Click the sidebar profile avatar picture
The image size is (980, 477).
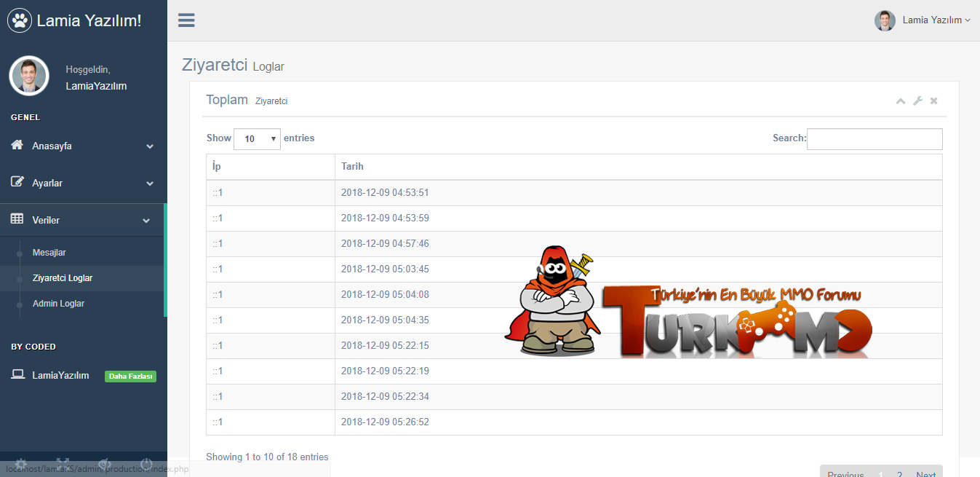[x=29, y=76]
